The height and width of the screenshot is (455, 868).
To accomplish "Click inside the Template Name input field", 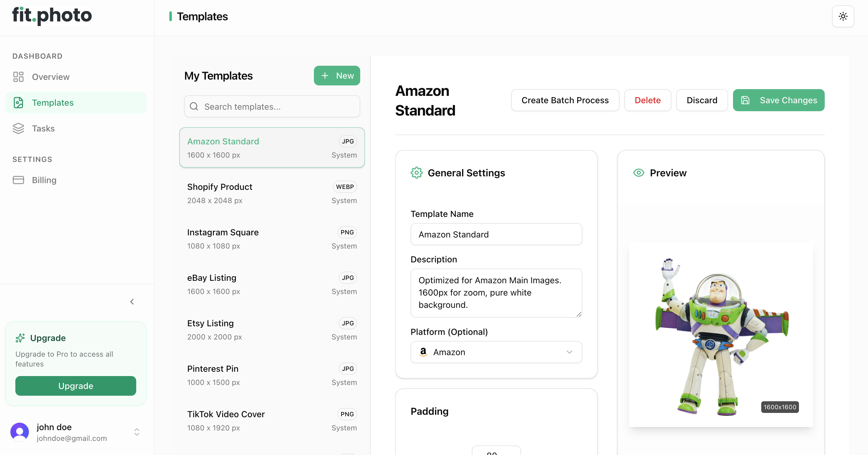I will (x=496, y=234).
